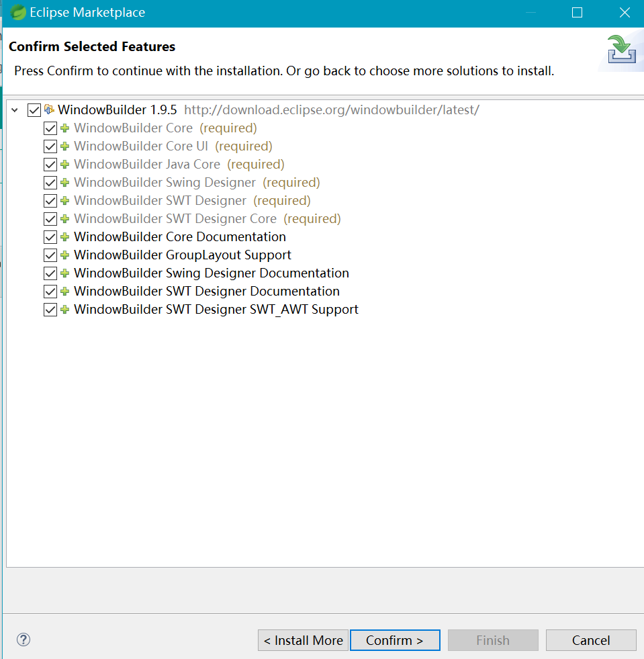
Task: Toggle WindowBuilder Swing Designer (required) checkbox
Action: pyautogui.click(x=50, y=183)
